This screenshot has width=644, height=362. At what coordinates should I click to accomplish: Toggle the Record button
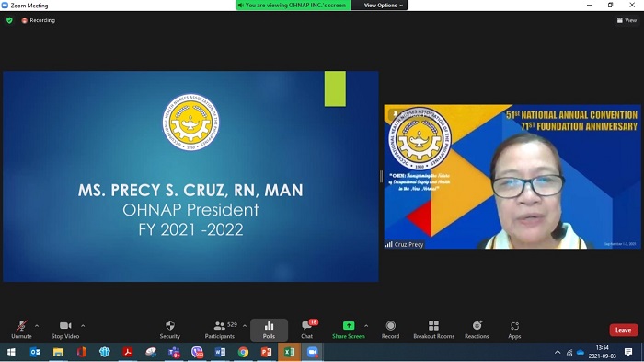(x=390, y=330)
